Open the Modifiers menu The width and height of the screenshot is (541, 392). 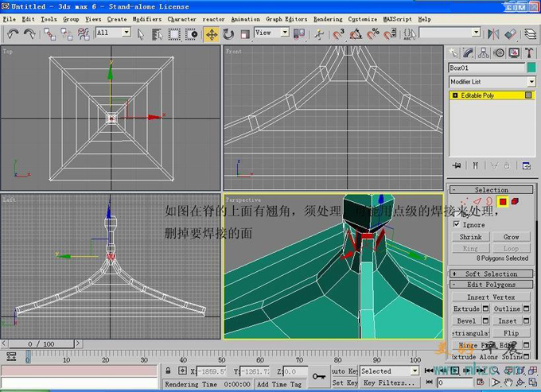click(x=146, y=18)
